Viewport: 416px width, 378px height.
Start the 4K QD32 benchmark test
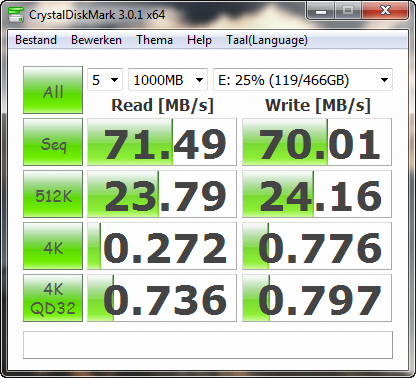[x=53, y=298]
